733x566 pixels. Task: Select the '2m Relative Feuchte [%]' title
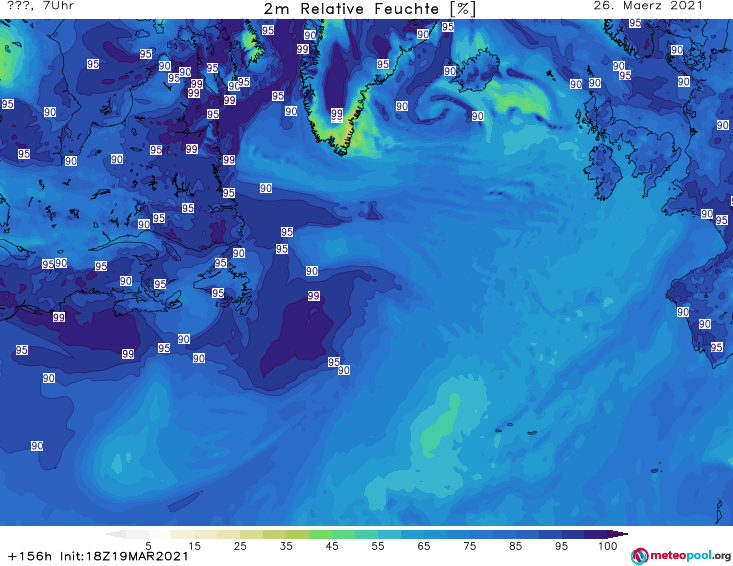click(369, 8)
